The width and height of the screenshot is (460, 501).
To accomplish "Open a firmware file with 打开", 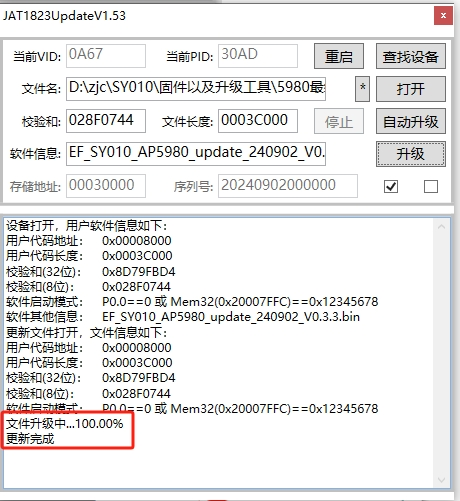I will 411,89.
